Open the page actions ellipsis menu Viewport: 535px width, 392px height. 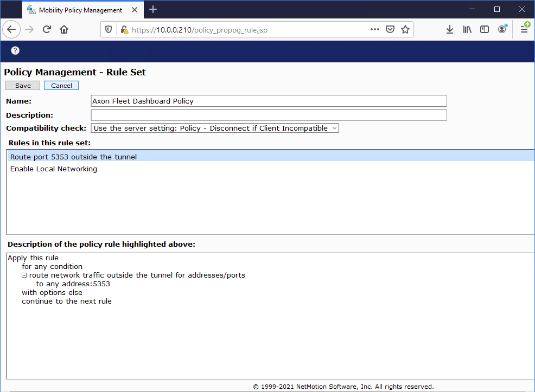(x=375, y=30)
